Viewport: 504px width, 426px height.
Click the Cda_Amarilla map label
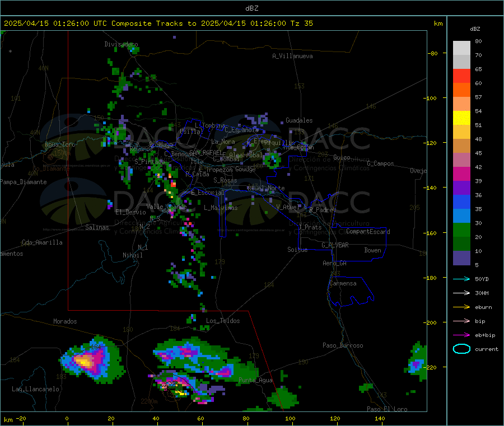click(x=42, y=242)
